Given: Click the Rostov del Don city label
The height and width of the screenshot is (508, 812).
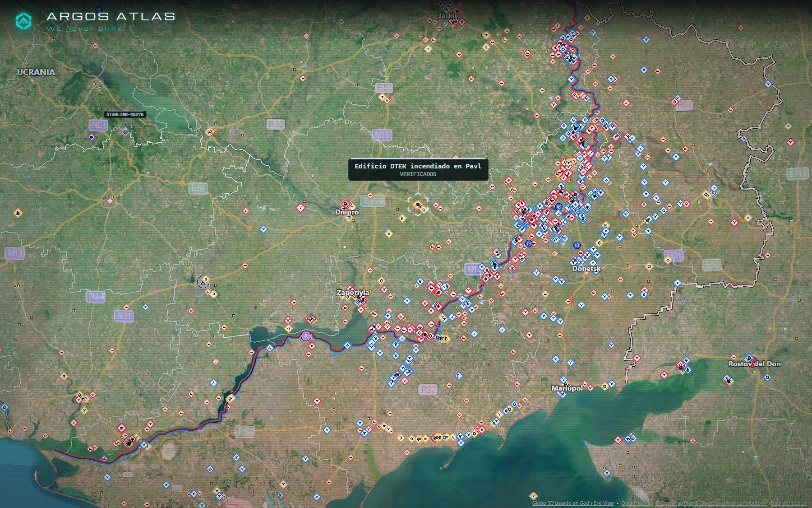Looking at the screenshot, I should [754, 364].
